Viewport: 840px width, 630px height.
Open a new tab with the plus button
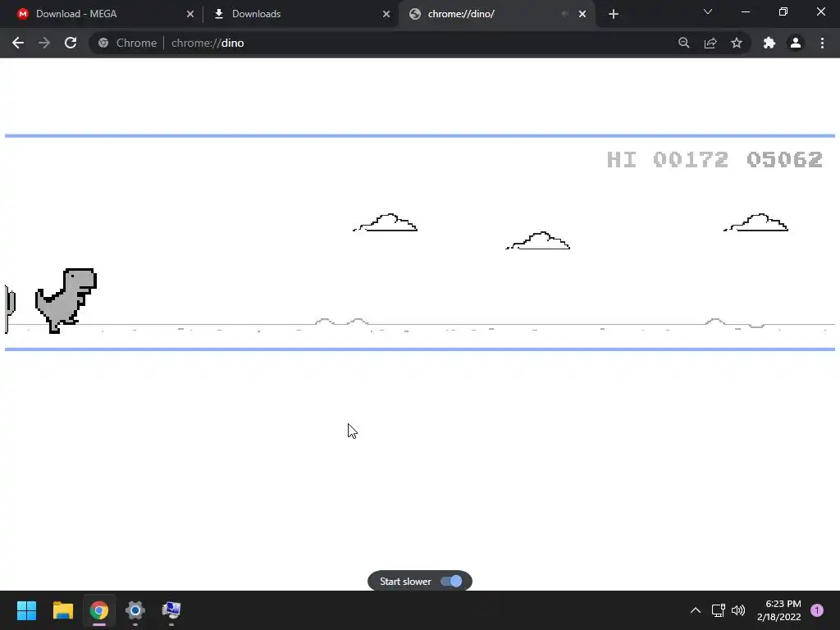click(614, 14)
